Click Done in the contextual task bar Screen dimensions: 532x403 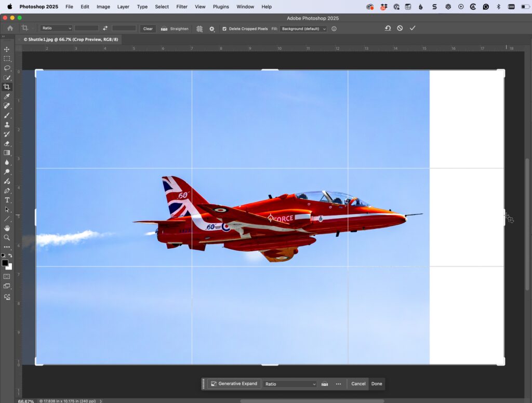click(377, 384)
